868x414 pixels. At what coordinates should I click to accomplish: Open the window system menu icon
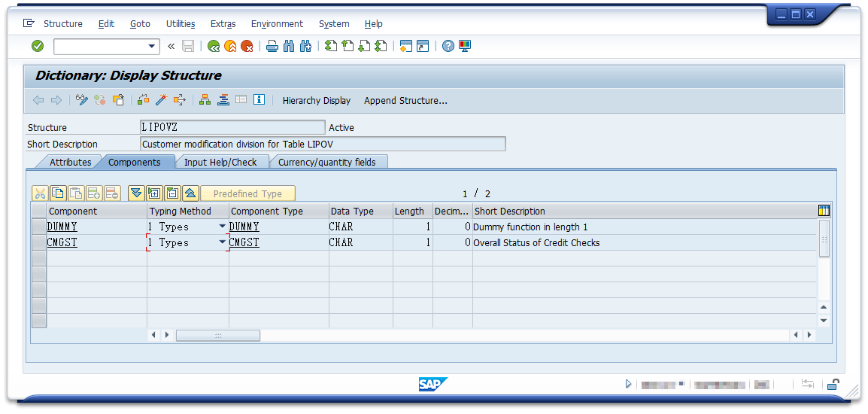point(29,23)
